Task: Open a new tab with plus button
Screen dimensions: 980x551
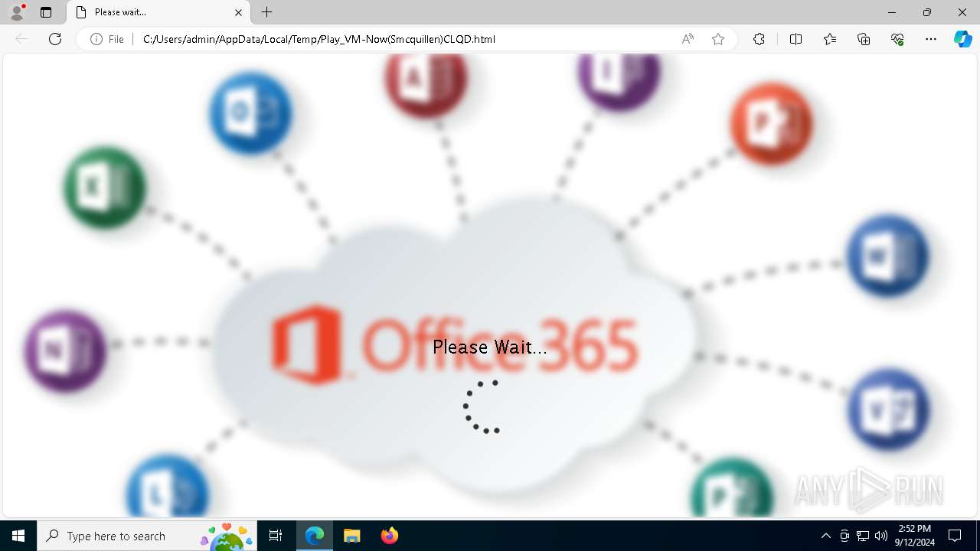Action: [266, 12]
